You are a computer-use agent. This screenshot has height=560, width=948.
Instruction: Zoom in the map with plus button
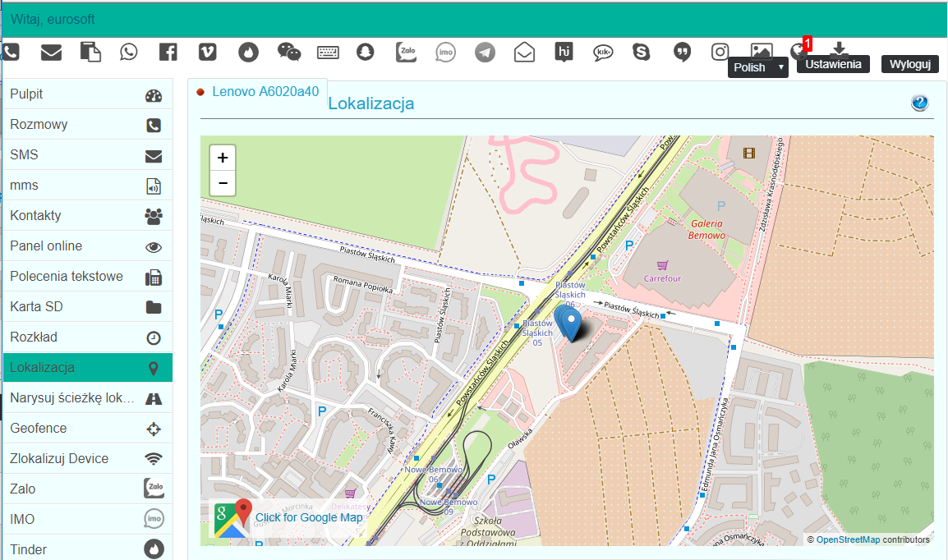223,158
